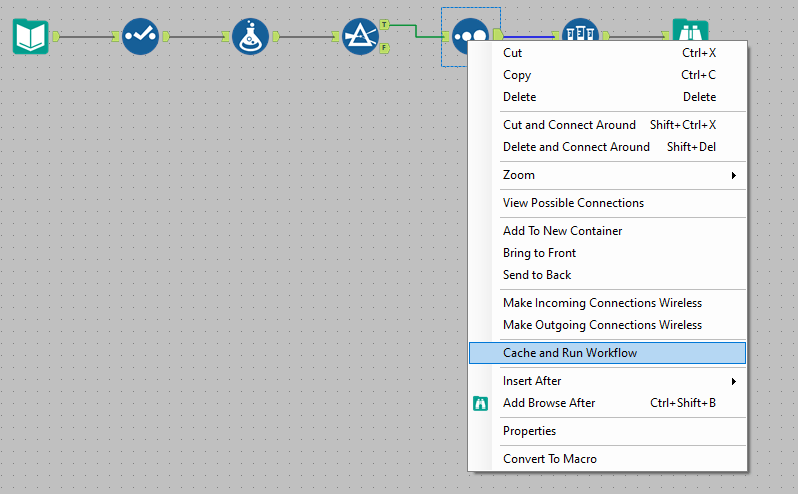Viewport: 798px width, 494px height.
Task: Click the Filter tool's T output anchor
Action: point(385,23)
